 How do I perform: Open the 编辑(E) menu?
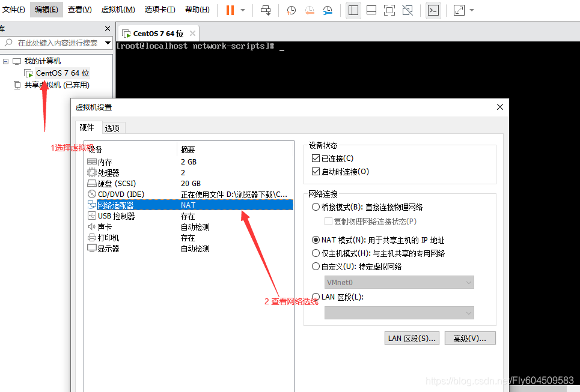pos(46,10)
